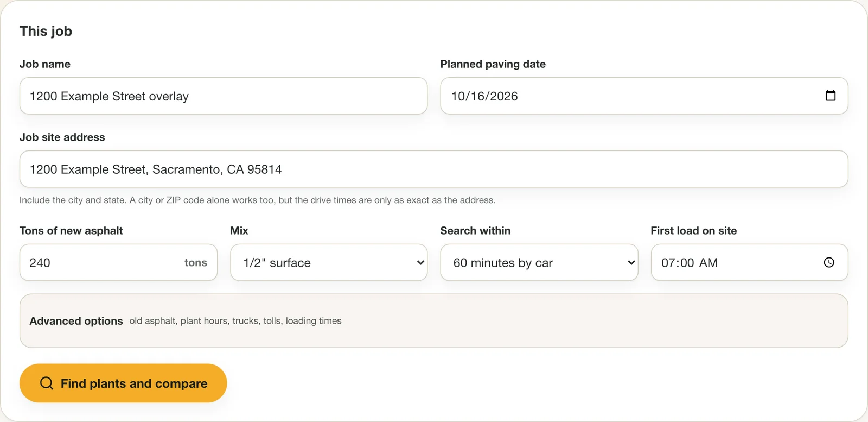
Task: Edit the Job site address field
Action: click(x=433, y=169)
